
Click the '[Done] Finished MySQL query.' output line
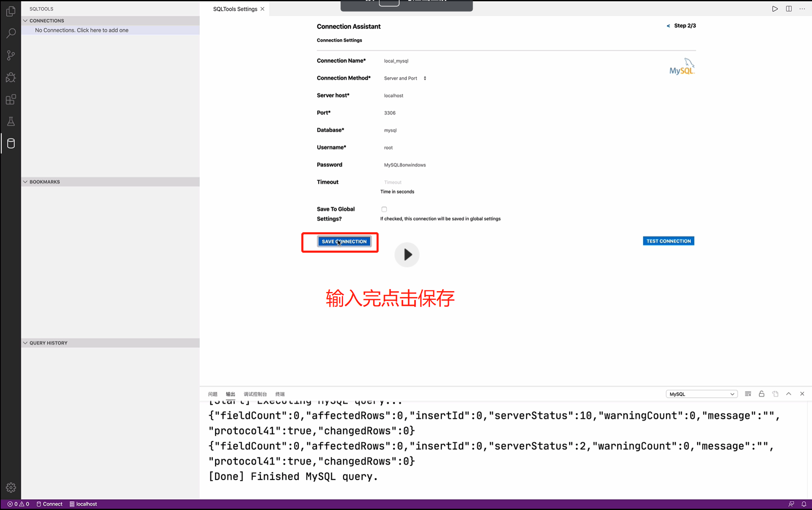(293, 477)
